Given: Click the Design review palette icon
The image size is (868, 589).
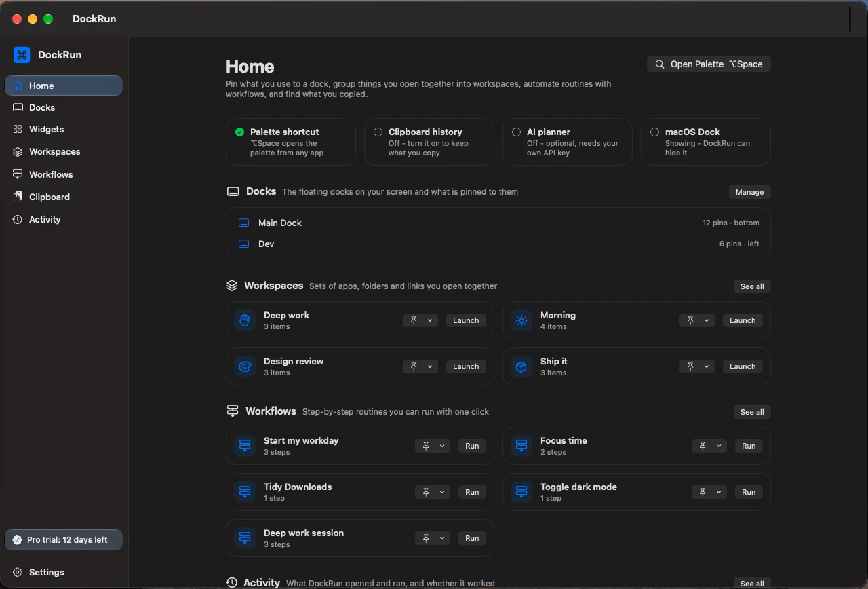Looking at the screenshot, I should (245, 366).
